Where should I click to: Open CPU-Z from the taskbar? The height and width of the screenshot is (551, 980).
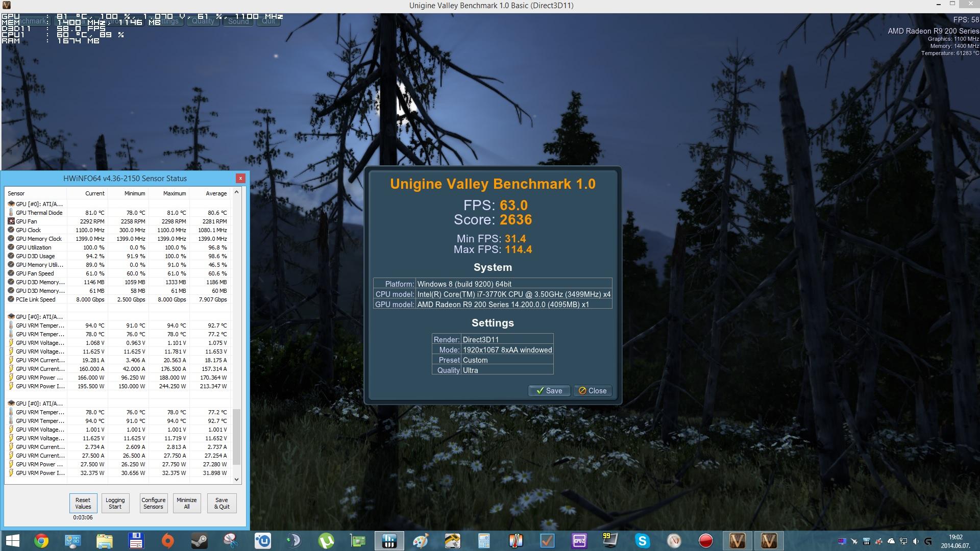point(579,541)
